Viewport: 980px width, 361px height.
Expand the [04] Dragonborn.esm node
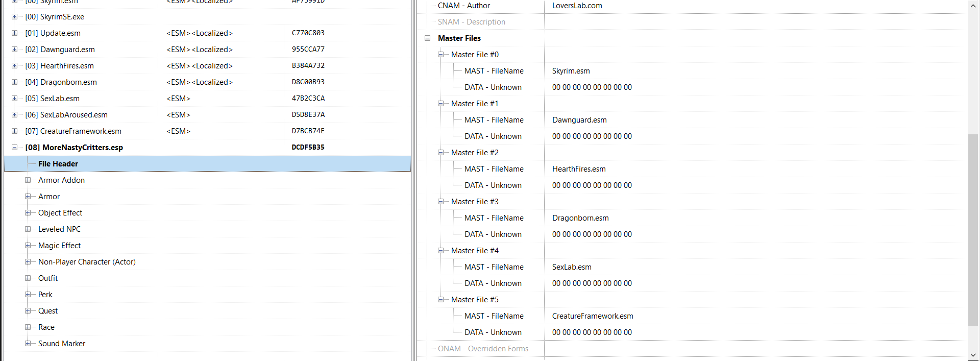coord(15,82)
